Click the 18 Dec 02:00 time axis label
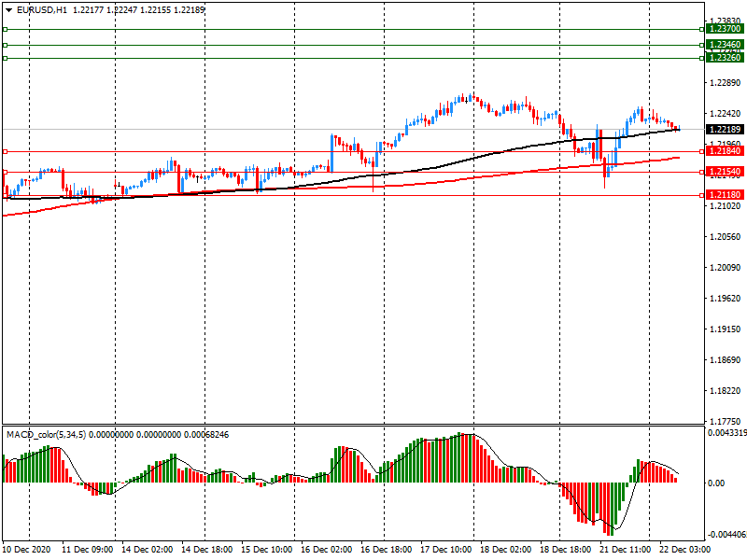This screenshot has height=560, width=747. tap(505, 550)
